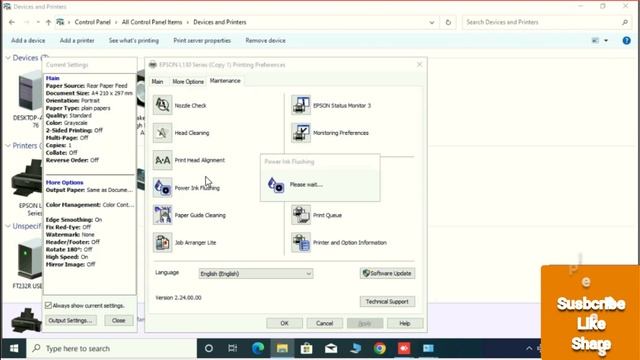
Task: Click the Back arrow in Explorer
Action: 12,22
